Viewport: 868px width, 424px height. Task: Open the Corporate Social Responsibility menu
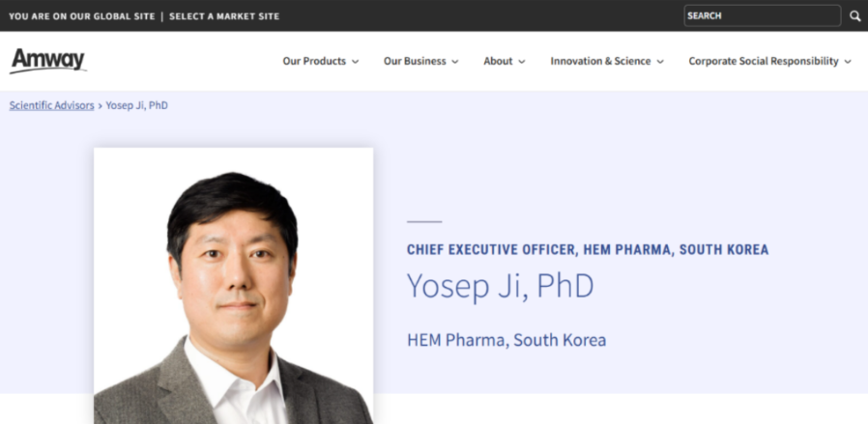764,62
